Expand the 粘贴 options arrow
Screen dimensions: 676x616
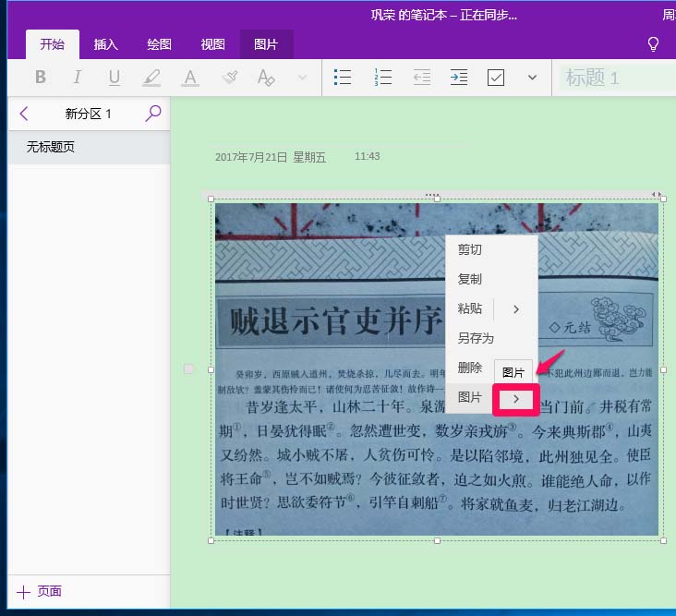click(516, 308)
